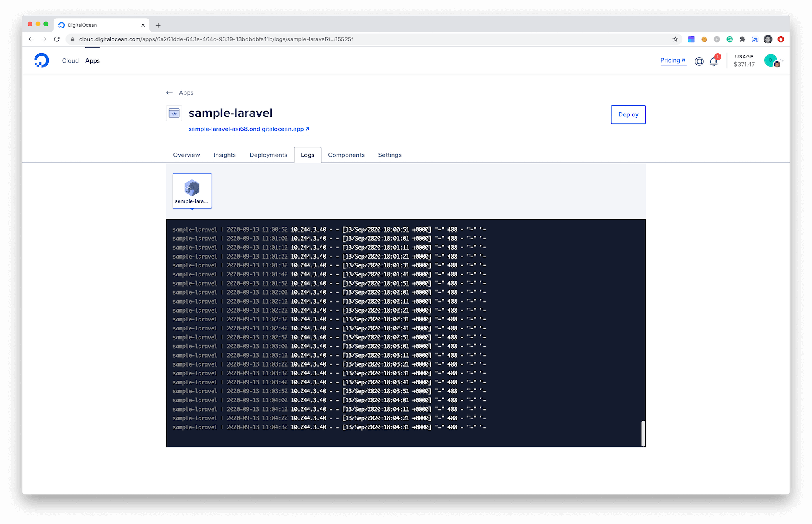Switch to the Overview tab

point(186,155)
